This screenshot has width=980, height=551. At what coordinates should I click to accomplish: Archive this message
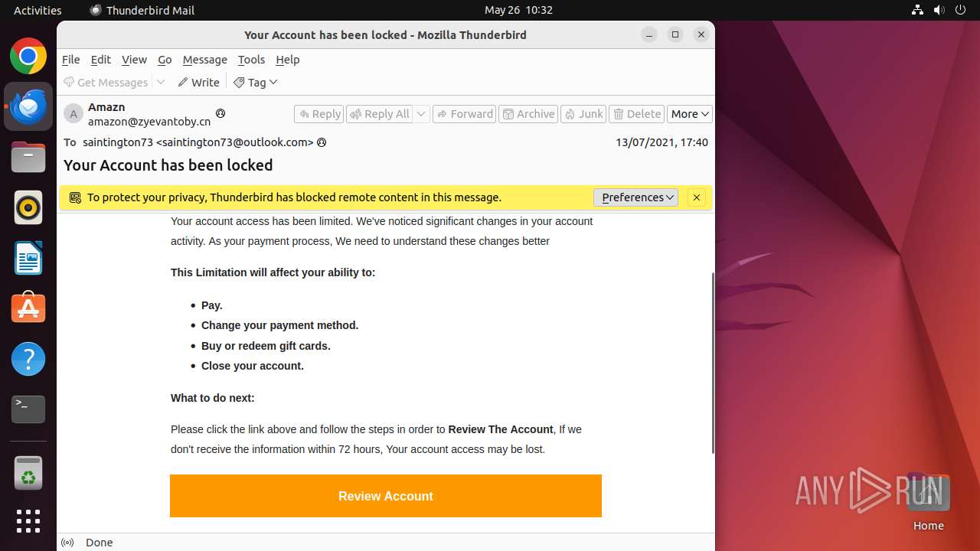click(528, 114)
